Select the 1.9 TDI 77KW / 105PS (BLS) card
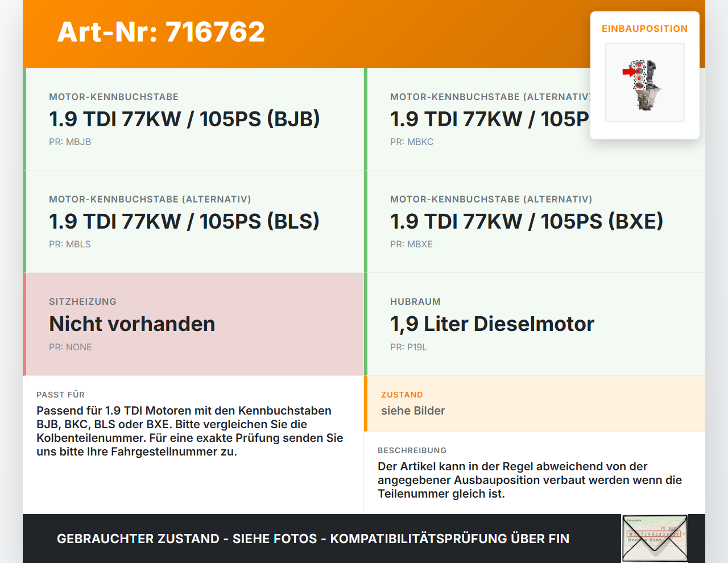 [x=193, y=222]
